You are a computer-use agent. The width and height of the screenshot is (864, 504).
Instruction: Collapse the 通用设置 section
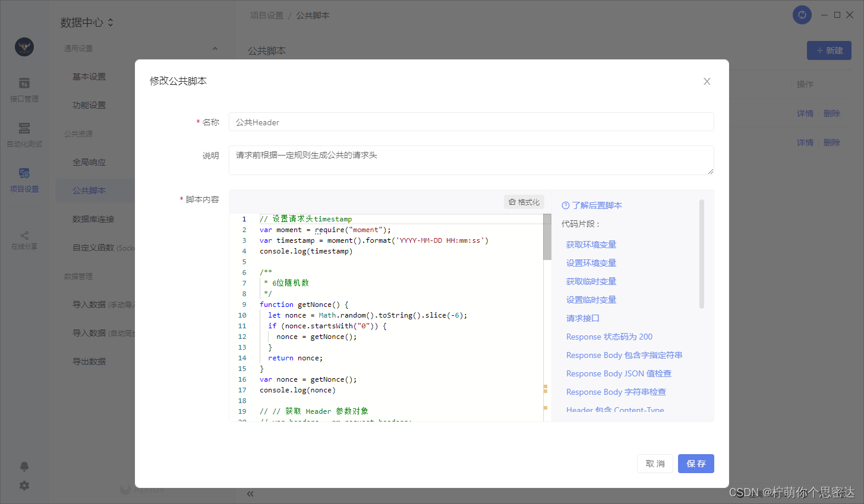[x=215, y=48]
